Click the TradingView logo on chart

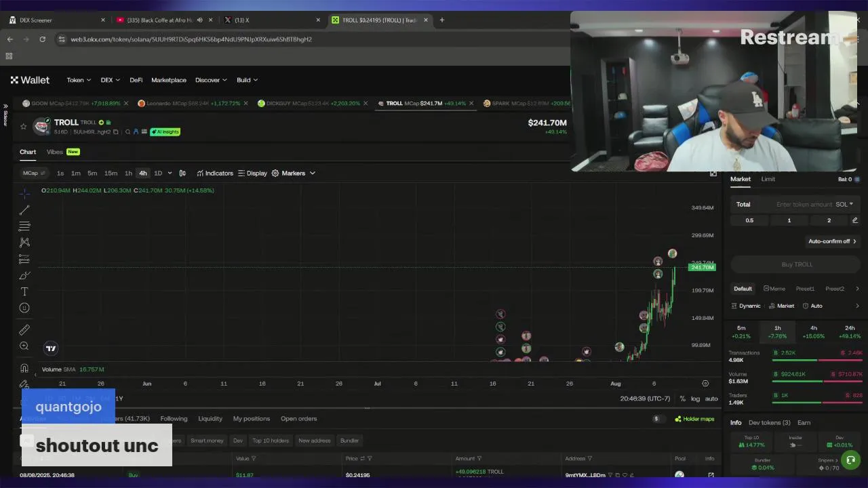[x=51, y=348]
